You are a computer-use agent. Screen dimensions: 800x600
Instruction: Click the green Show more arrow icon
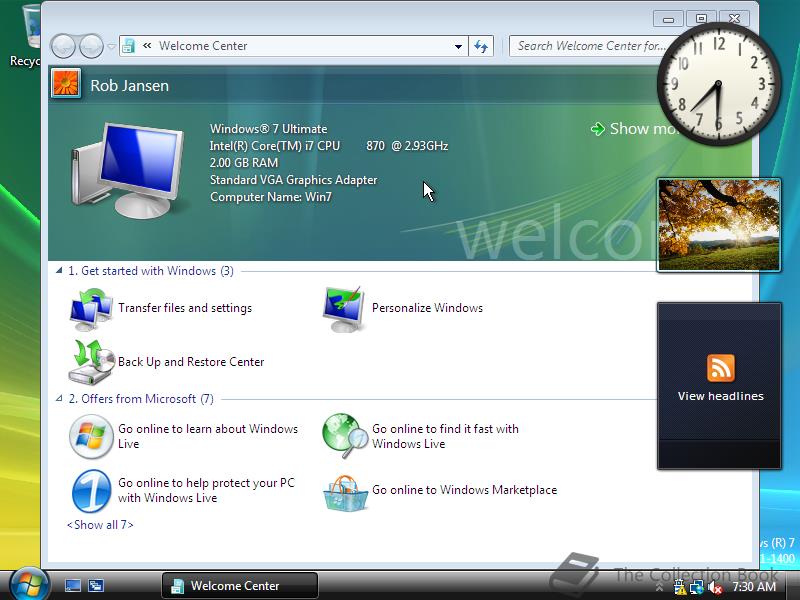597,129
